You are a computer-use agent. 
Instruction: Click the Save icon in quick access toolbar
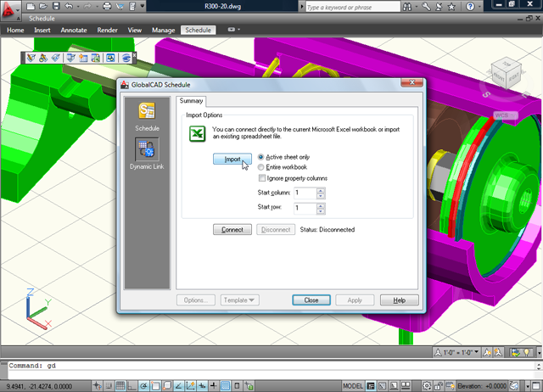click(x=56, y=7)
